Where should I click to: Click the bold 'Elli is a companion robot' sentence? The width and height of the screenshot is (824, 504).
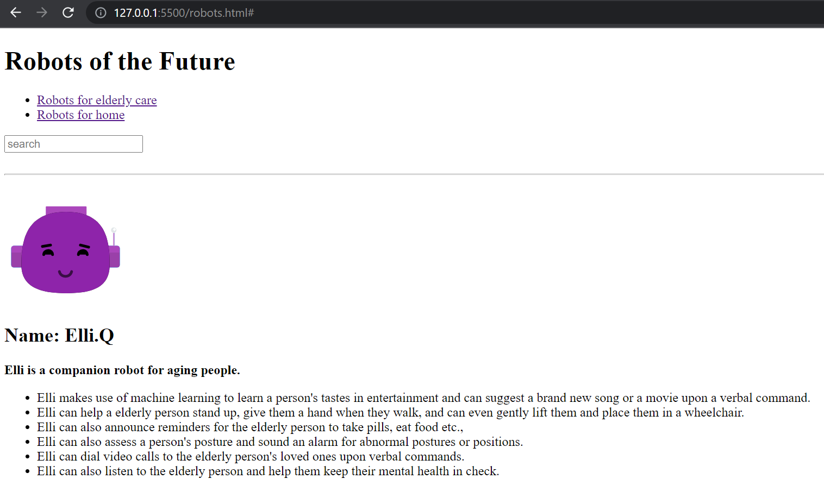click(x=122, y=370)
